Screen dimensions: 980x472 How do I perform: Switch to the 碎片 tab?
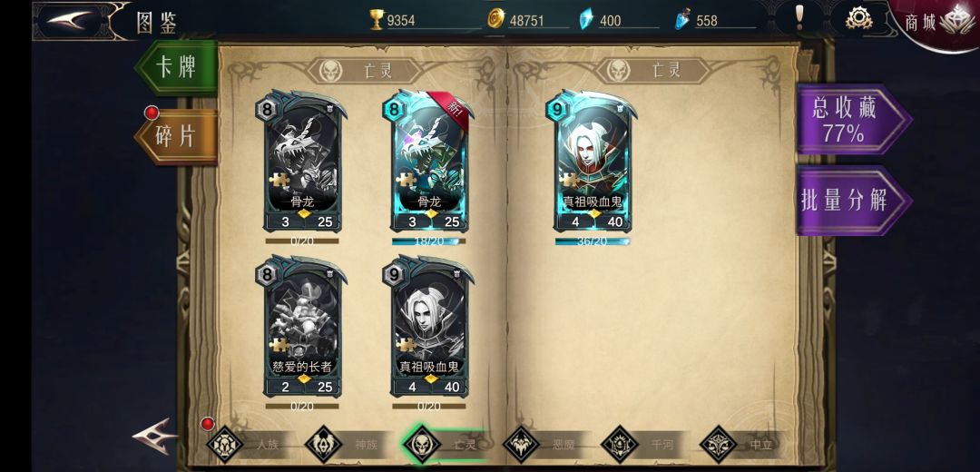pos(176,136)
